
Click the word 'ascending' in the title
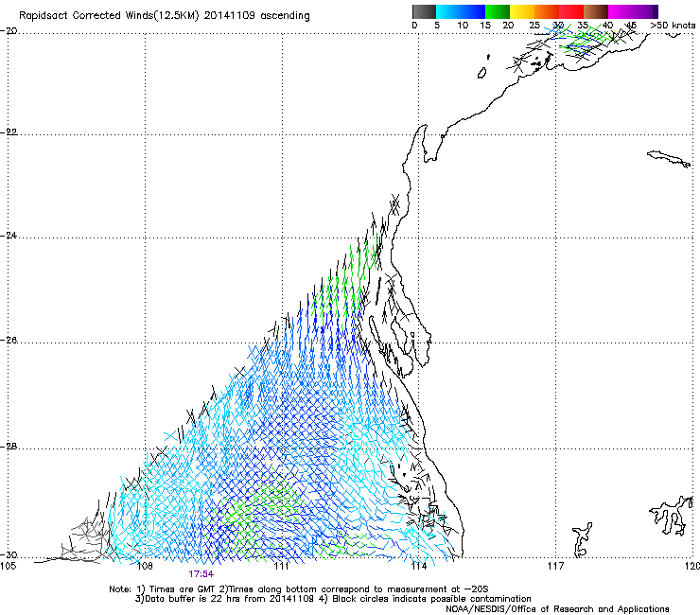click(x=285, y=16)
